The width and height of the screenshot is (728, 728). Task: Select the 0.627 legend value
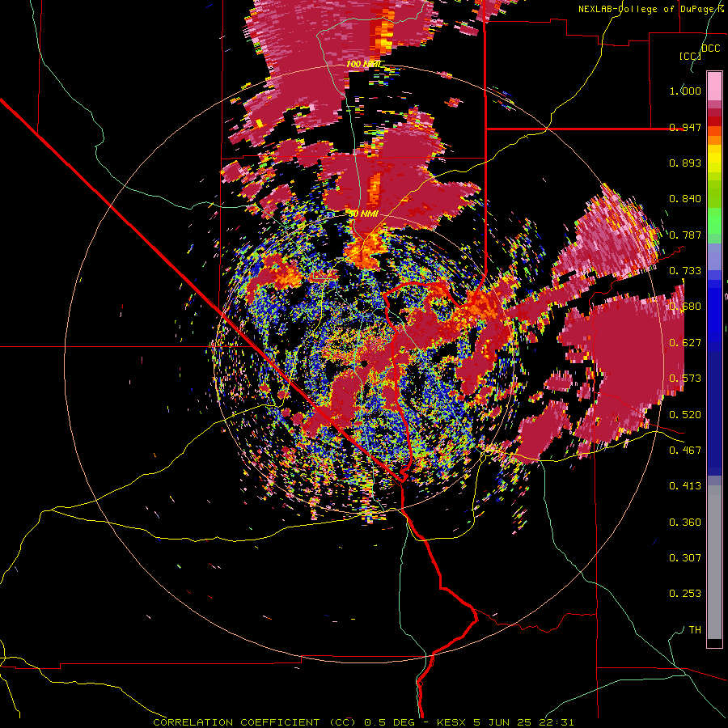685,343
